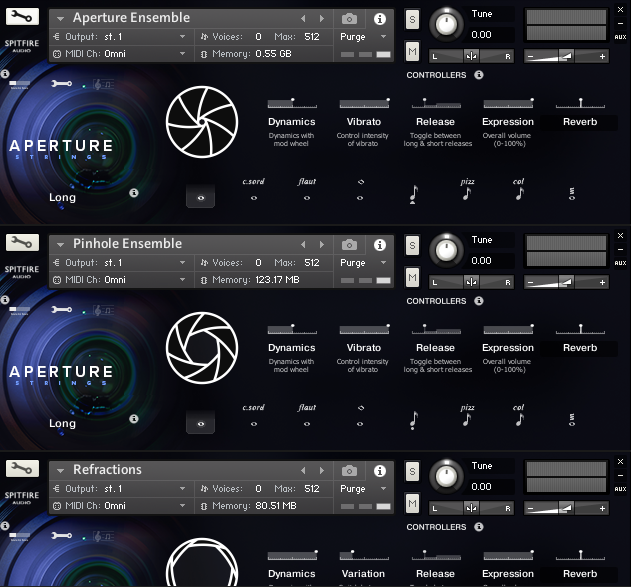
Task: Toggle AUX sends on Aperture Ensemble
Action: [x=620, y=37]
